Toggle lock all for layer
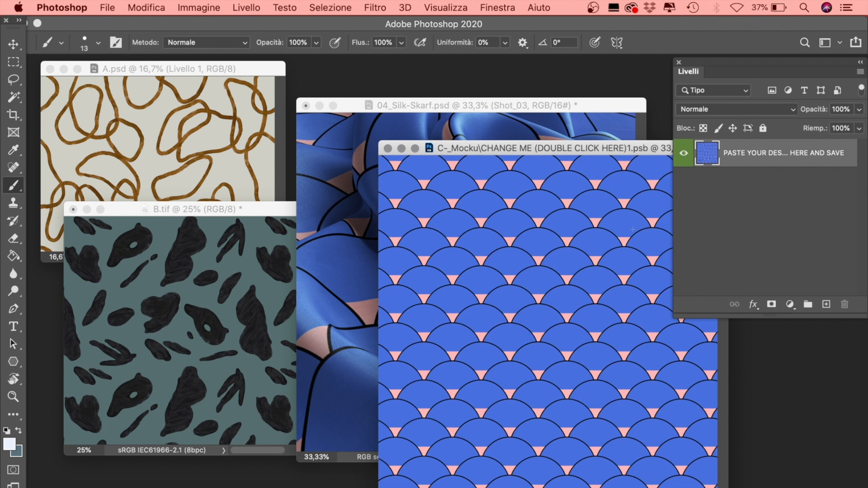 (763, 128)
